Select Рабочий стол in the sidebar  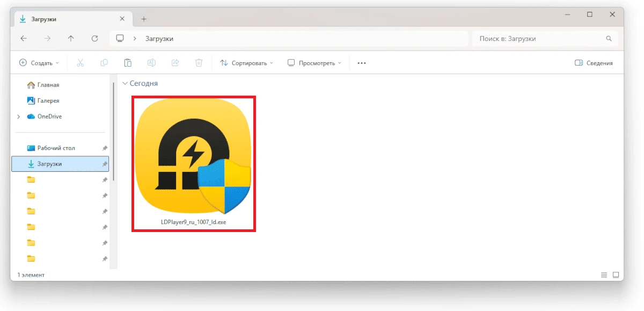pos(56,148)
